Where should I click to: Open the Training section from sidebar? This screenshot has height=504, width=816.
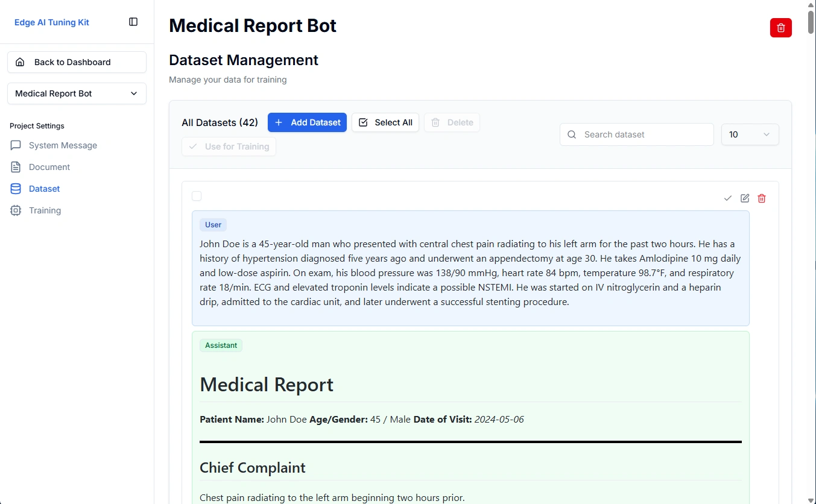(45, 210)
